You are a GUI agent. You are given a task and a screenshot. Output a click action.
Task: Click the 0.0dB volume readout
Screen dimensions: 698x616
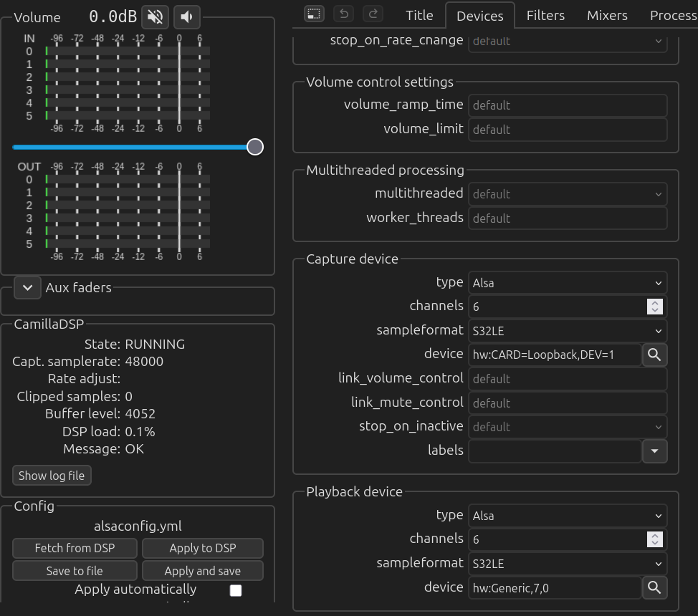(x=113, y=17)
